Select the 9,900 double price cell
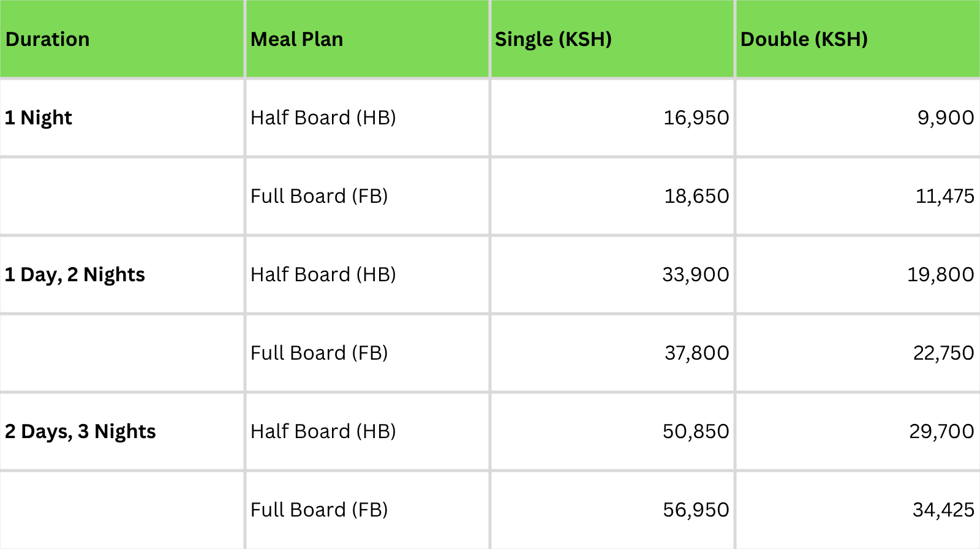This screenshot has width=980, height=549. pos(945,118)
